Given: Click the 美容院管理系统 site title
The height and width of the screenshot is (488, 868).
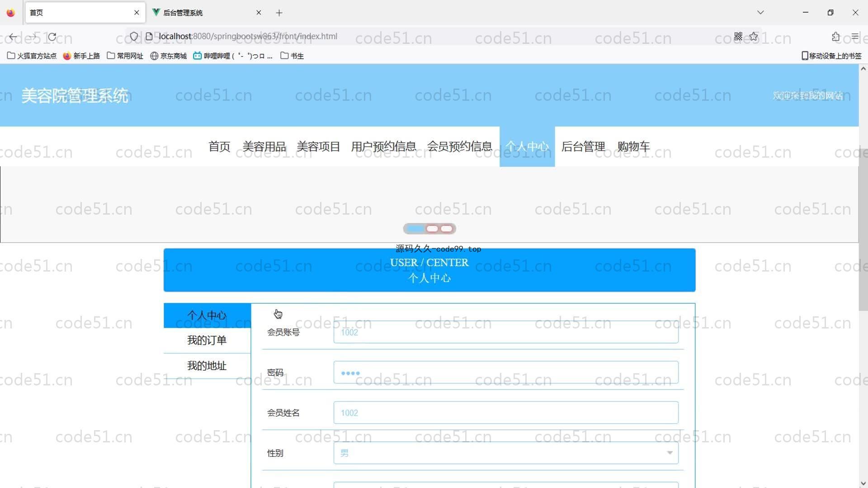Looking at the screenshot, I should (75, 95).
